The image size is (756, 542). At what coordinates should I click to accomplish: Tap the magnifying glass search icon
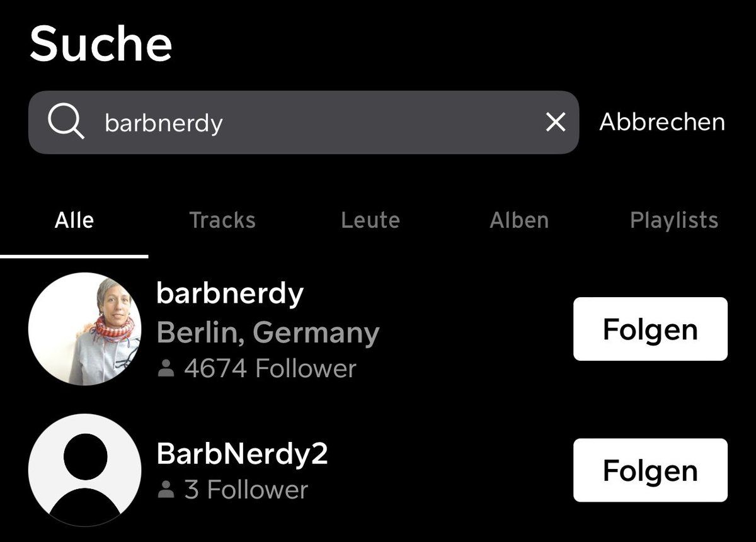tap(66, 122)
